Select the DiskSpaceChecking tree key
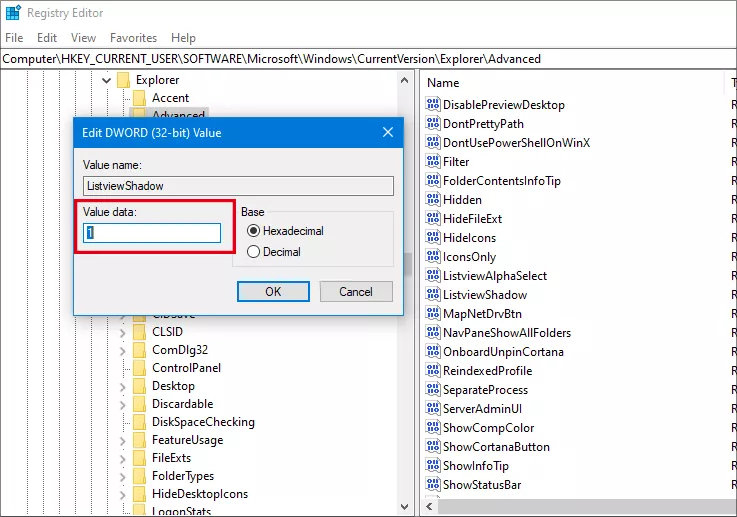This screenshot has width=737, height=517. click(x=203, y=422)
